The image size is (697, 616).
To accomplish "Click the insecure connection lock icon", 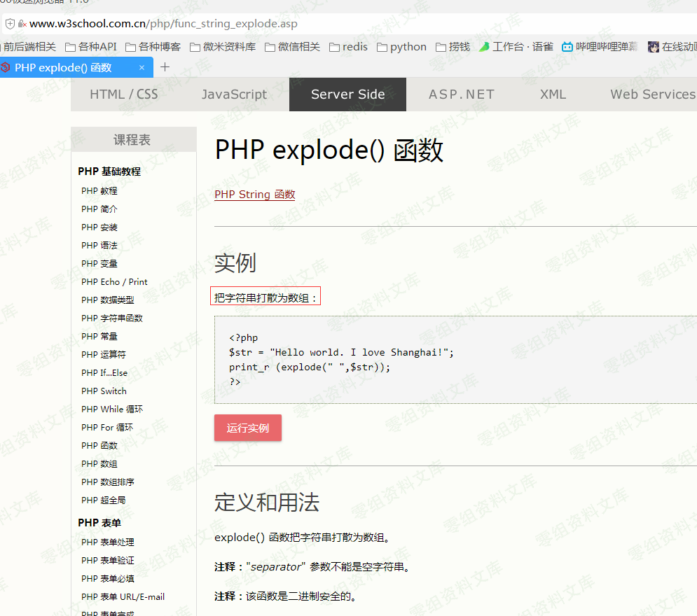I will pyautogui.click(x=22, y=24).
